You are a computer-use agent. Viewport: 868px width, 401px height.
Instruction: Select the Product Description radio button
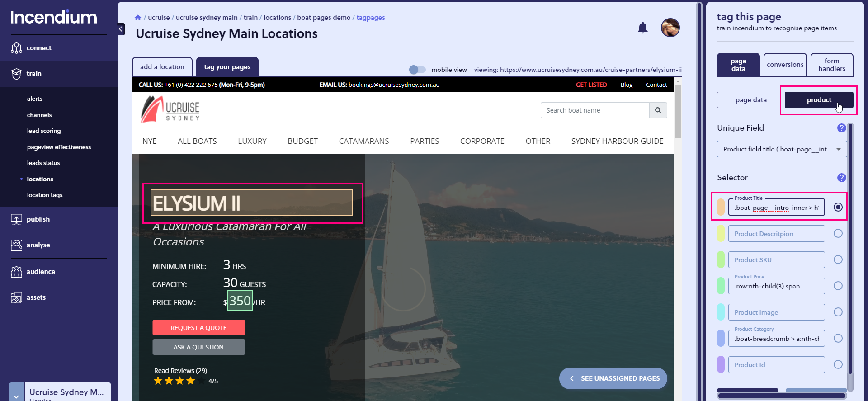coord(838,233)
